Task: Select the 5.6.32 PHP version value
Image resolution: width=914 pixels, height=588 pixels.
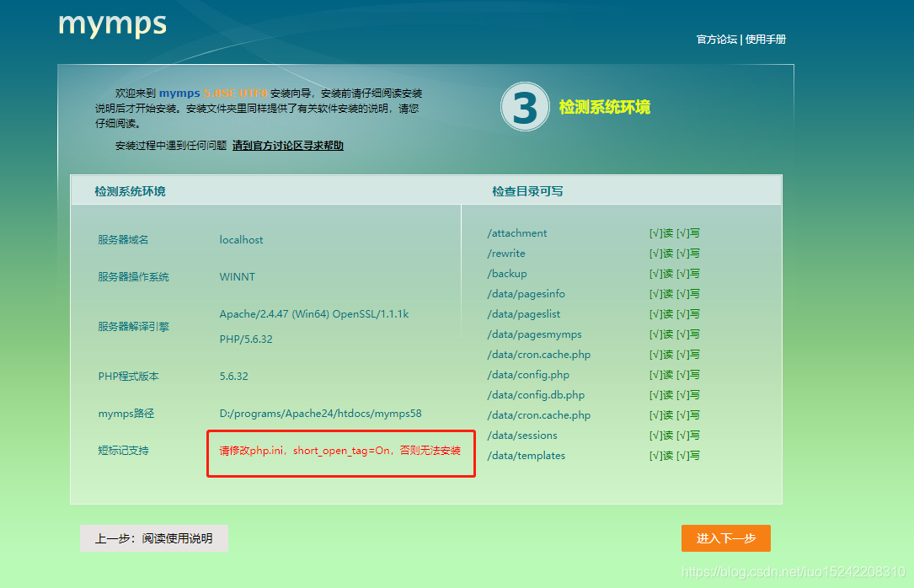Action: [233, 377]
